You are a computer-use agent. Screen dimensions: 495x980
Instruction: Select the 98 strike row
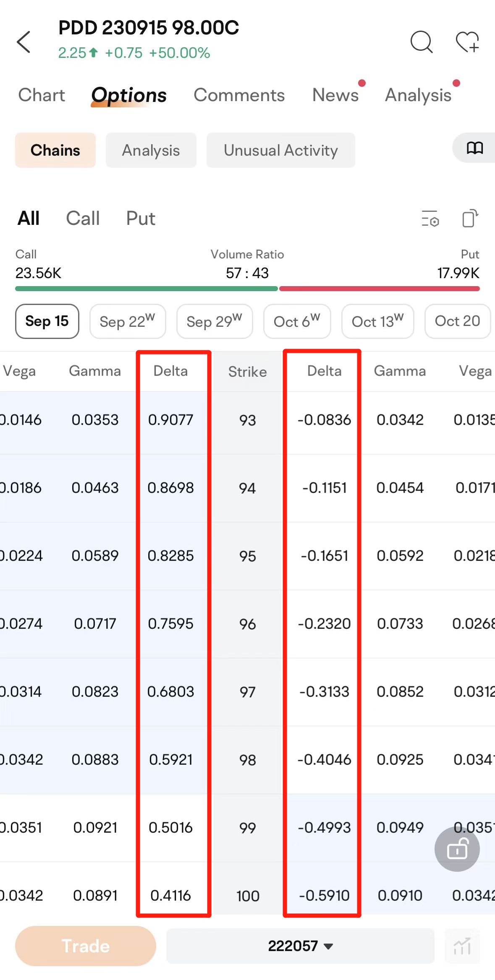247,760
